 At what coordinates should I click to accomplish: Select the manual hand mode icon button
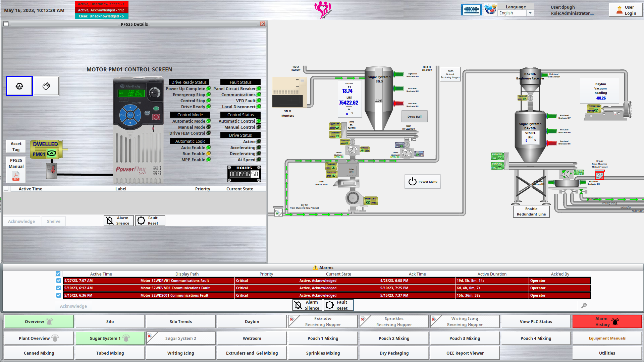click(46, 86)
